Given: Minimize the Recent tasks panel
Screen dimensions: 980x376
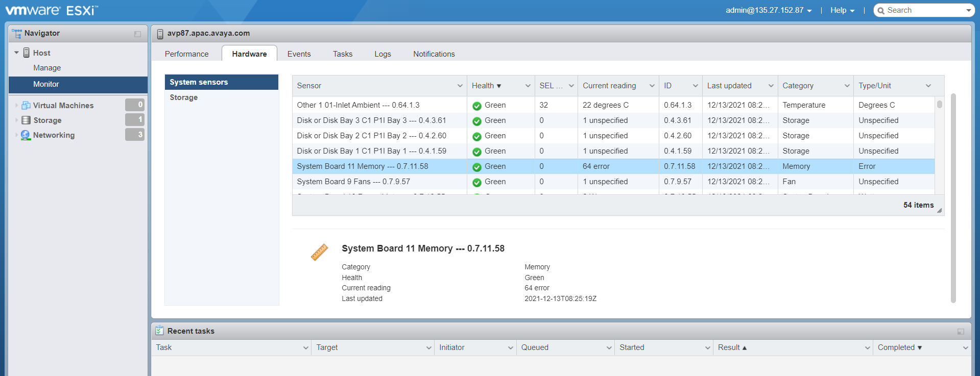Looking at the screenshot, I should pos(961,332).
